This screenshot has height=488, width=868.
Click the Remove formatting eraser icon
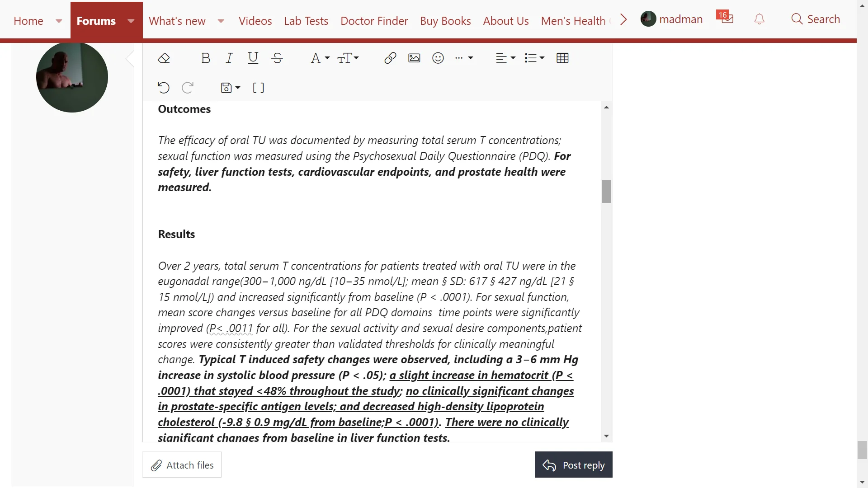click(164, 58)
